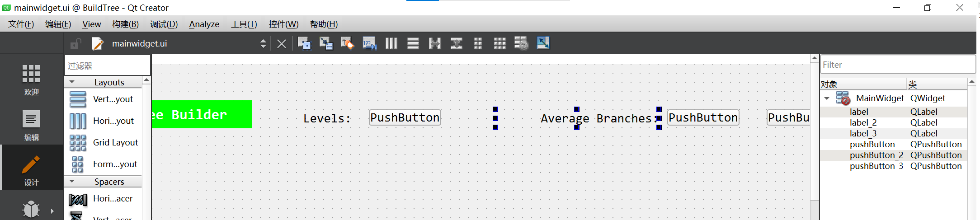This screenshot has height=220, width=980.
Task: Expand the Debug mode submenu arrow
Action: (52, 211)
